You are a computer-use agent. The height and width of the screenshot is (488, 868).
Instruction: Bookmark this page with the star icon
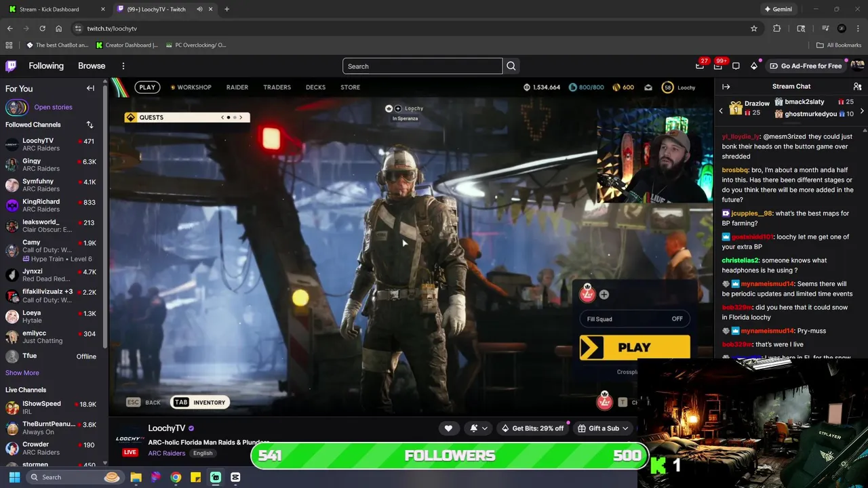click(754, 28)
